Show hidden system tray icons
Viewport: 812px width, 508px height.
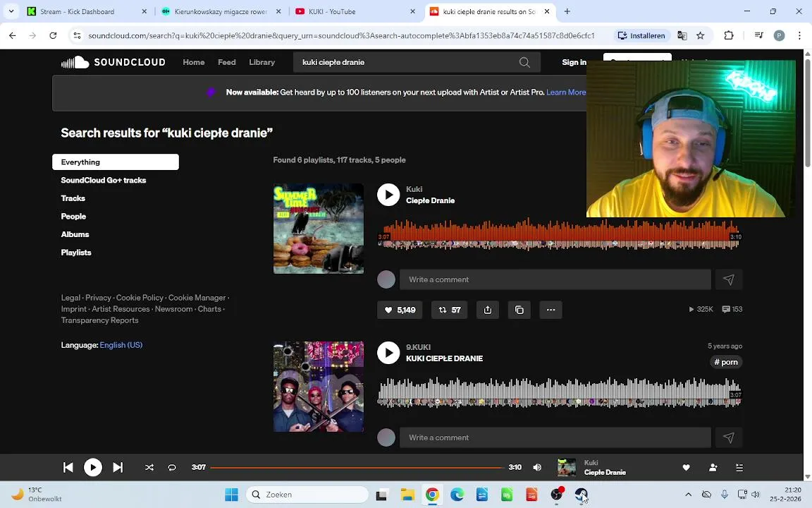pyautogui.click(x=688, y=495)
